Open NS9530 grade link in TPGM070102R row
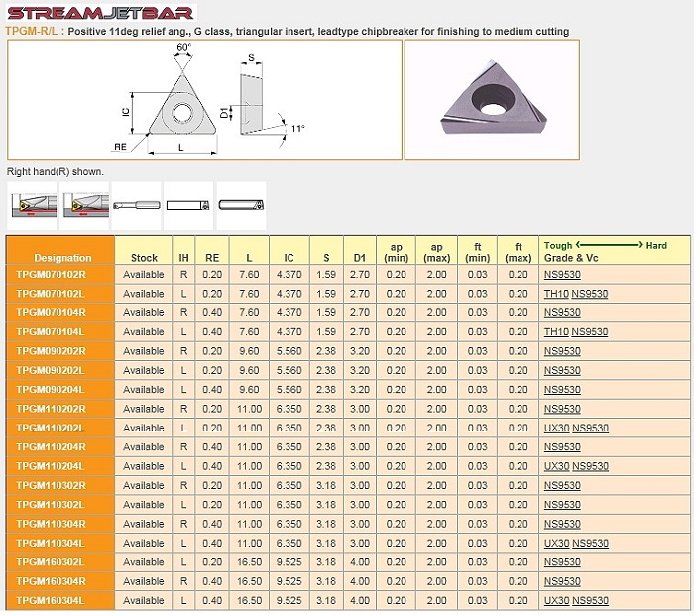 [562, 275]
